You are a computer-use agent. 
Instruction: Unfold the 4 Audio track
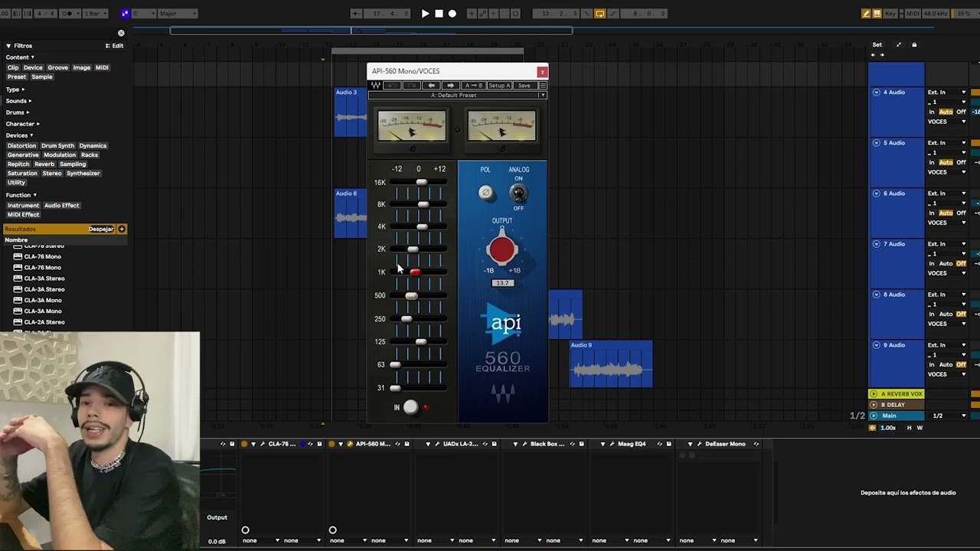(877, 93)
